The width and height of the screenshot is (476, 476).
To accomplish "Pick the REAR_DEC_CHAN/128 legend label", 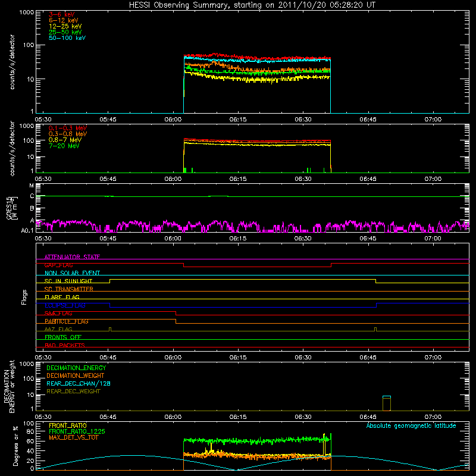I will click(x=79, y=383).
